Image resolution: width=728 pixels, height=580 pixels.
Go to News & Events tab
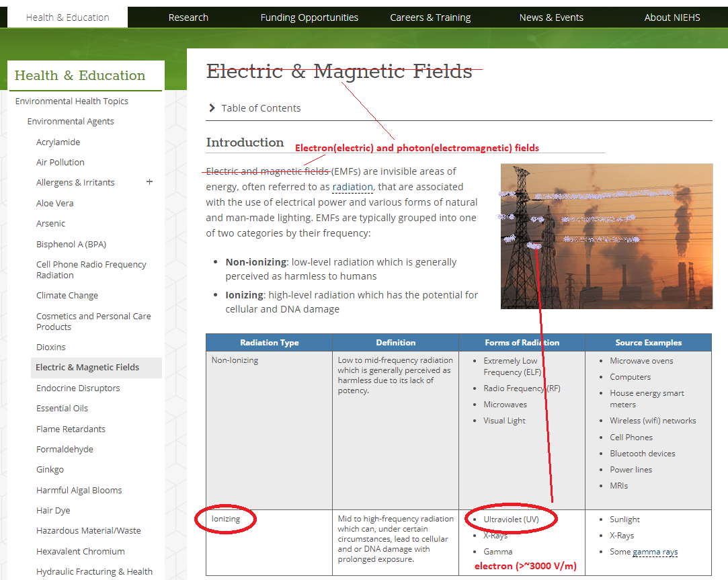551,17
